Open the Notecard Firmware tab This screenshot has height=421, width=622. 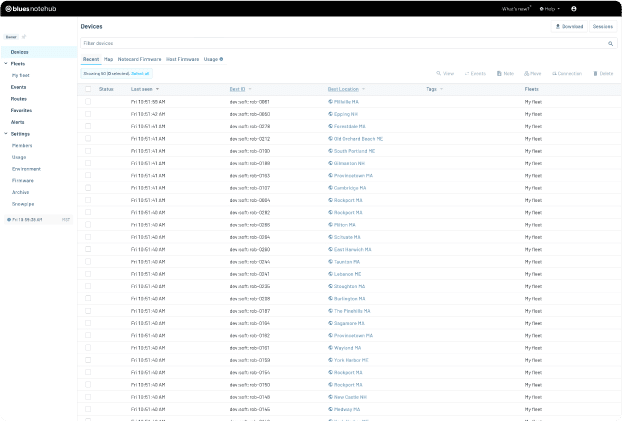tap(139, 59)
